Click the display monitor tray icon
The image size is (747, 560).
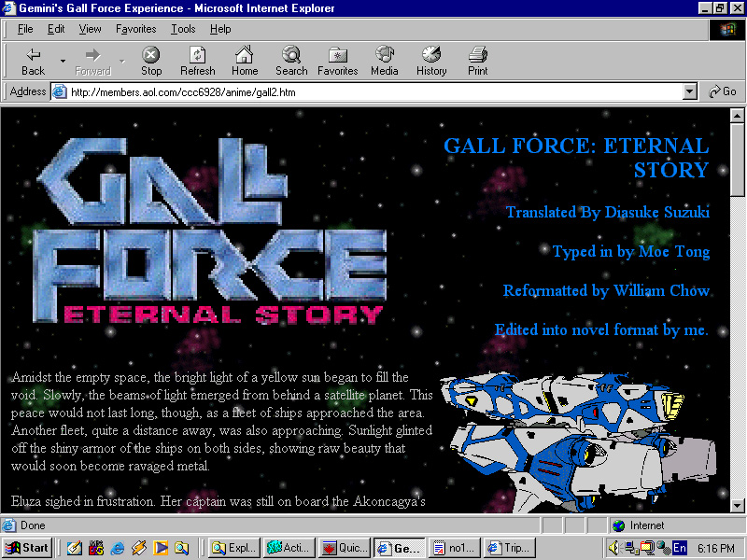tap(647, 548)
